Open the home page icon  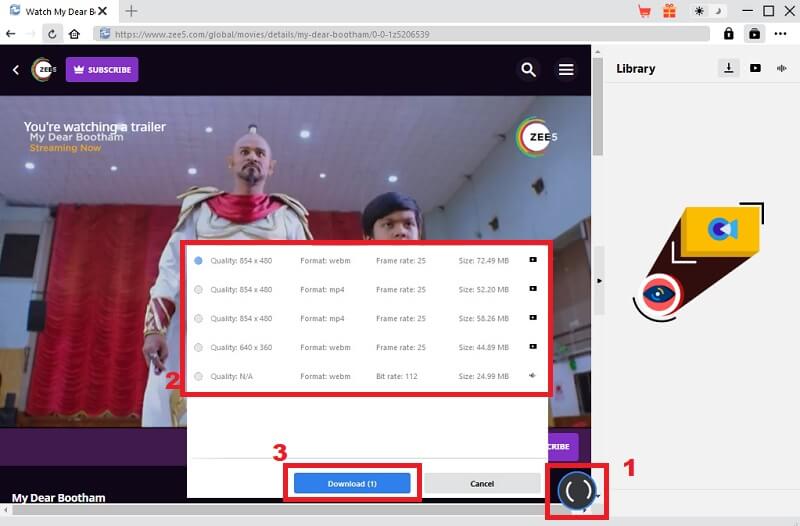(x=74, y=34)
